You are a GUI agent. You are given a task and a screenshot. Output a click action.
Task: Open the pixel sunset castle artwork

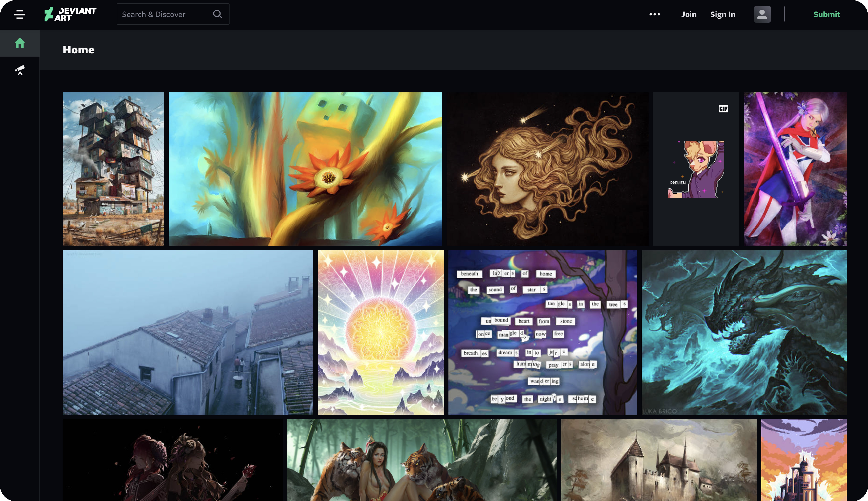(x=804, y=460)
